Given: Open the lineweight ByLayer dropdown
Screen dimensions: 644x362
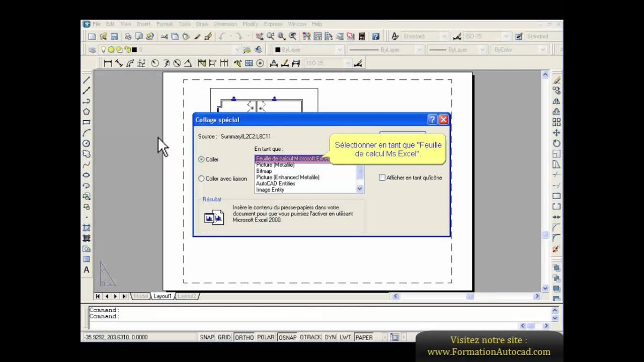Looking at the screenshot, I should pyautogui.click(x=482, y=50).
